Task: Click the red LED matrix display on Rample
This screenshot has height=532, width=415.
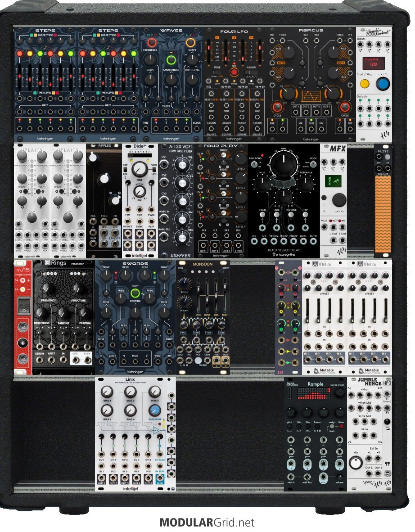Action: click(x=314, y=393)
